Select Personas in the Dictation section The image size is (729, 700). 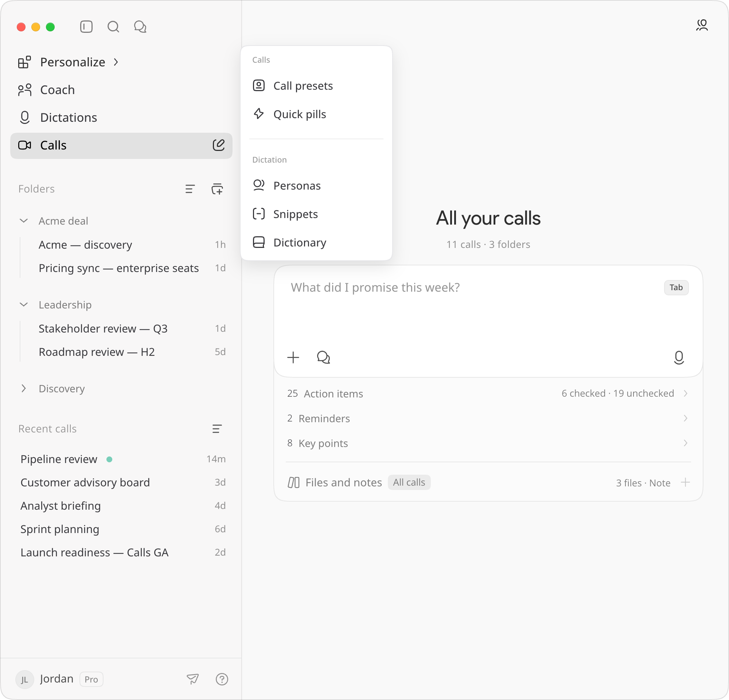click(x=316, y=186)
